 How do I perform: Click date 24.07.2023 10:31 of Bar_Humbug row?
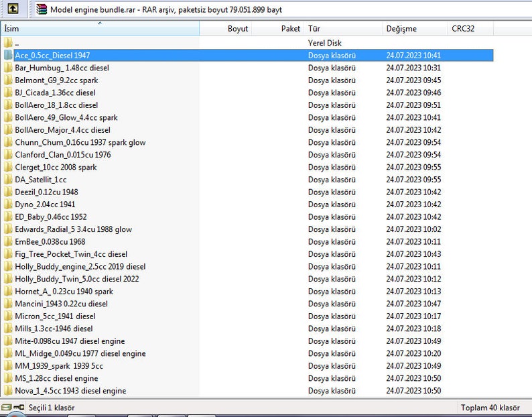click(413, 68)
